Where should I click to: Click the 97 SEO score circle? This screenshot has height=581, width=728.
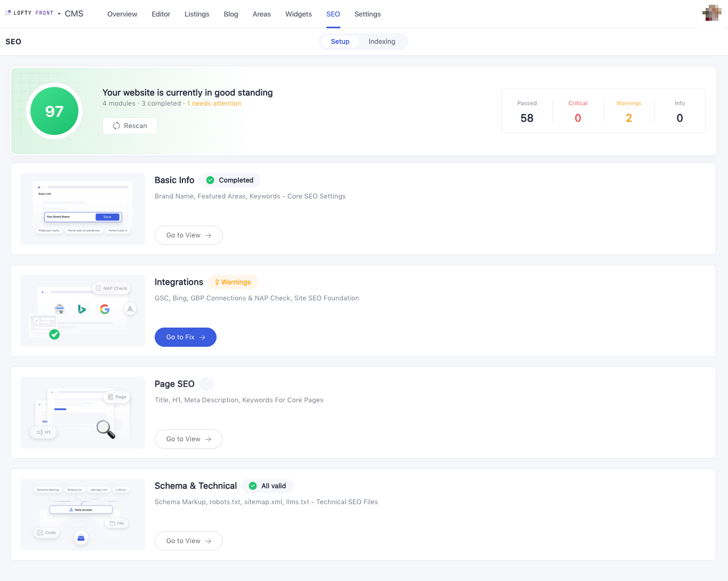[54, 111]
